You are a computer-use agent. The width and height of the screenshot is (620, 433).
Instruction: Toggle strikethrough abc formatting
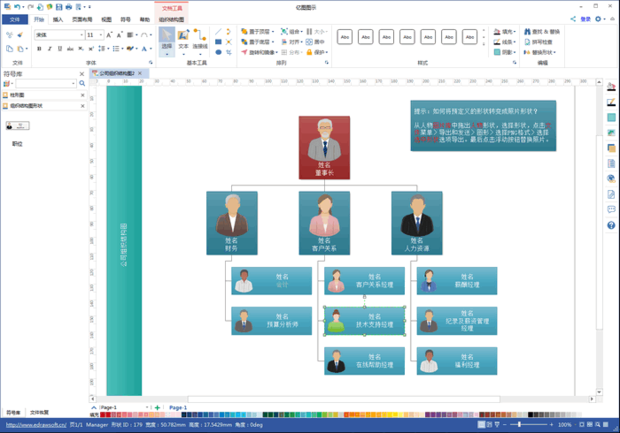70,49
